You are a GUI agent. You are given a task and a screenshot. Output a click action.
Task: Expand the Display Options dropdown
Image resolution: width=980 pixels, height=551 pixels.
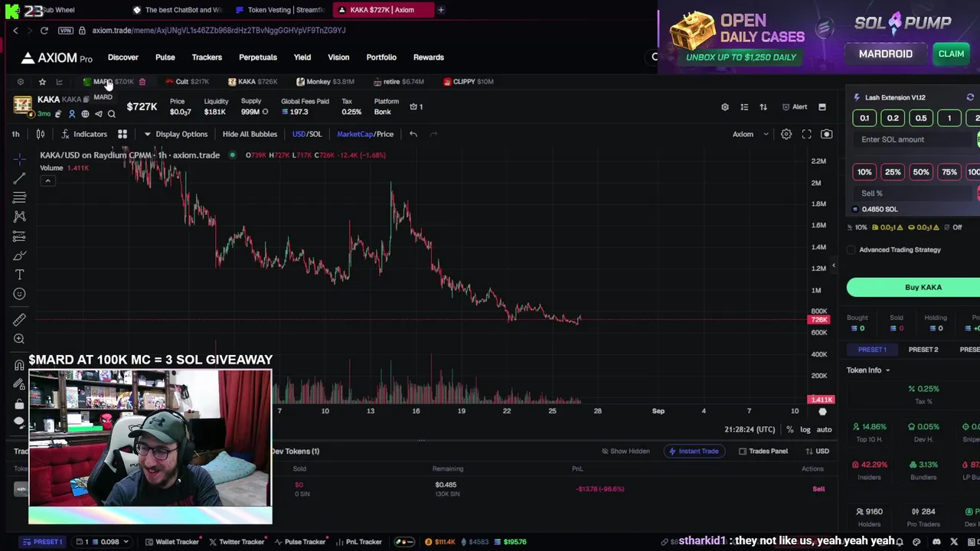[x=176, y=134]
